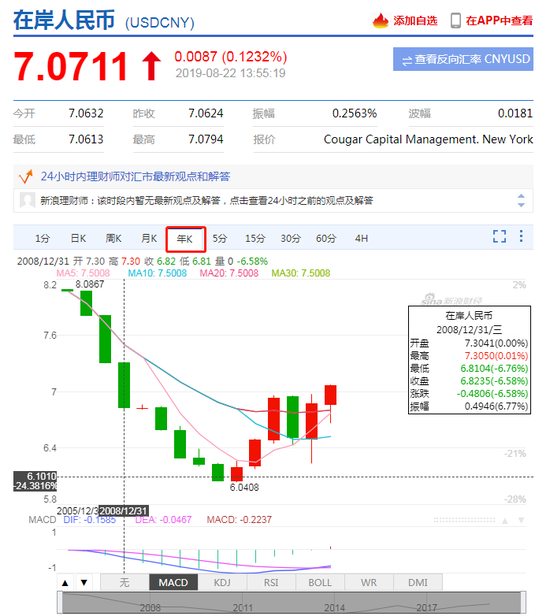Switch to the RSI indicator

271,582
